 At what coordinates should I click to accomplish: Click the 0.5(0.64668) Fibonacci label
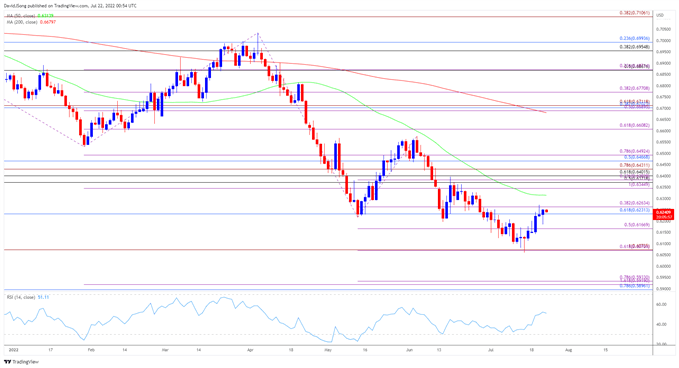[x=637, y=157]
